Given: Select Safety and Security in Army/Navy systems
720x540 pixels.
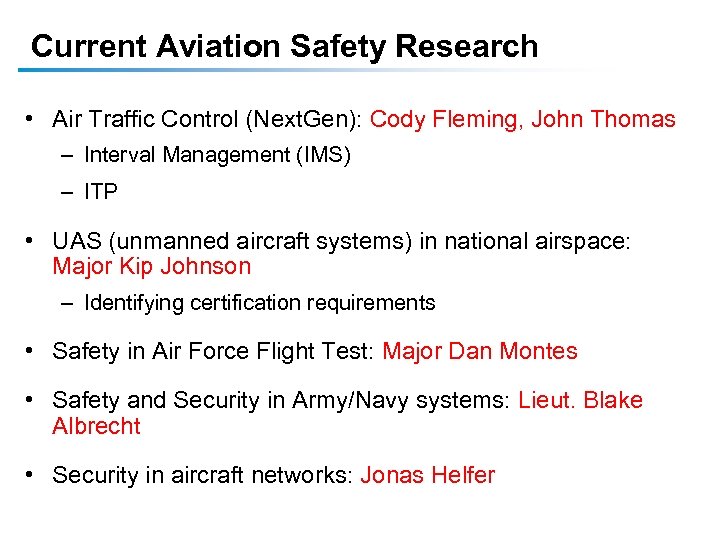Looking at the screenshot, I should pos(281,401).
